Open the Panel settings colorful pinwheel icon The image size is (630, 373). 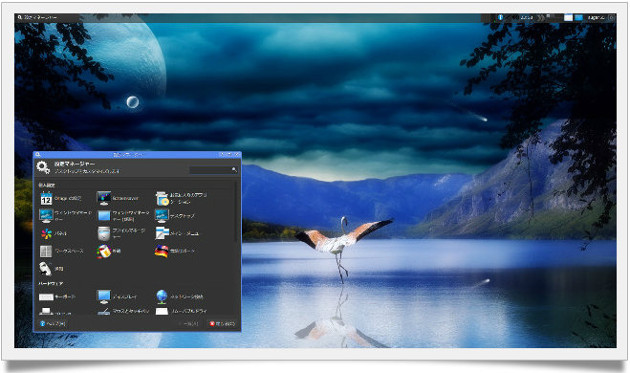(x=46, y=234)
